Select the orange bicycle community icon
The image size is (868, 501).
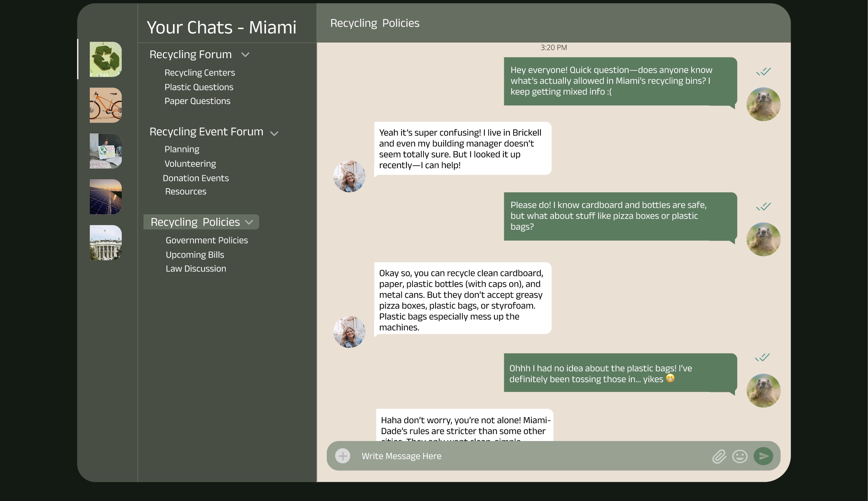click(x=105, y=105)
